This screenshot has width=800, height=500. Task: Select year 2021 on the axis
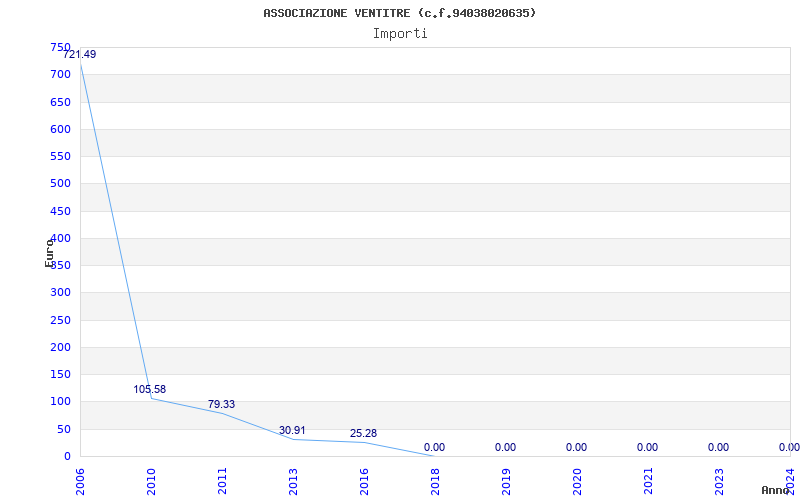pyautogui.click(x=648, y=482)
